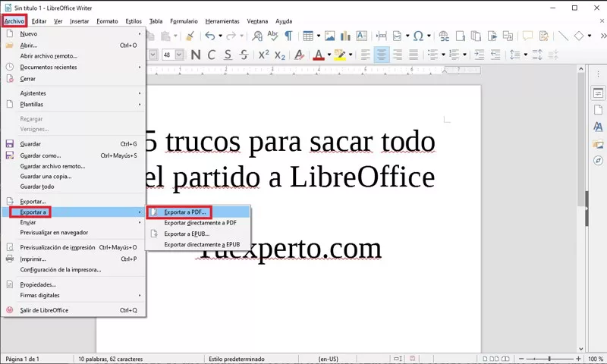
Task: Select the basic shapes diamond icon
Action: pyautogui.click(x=579, y=36)
